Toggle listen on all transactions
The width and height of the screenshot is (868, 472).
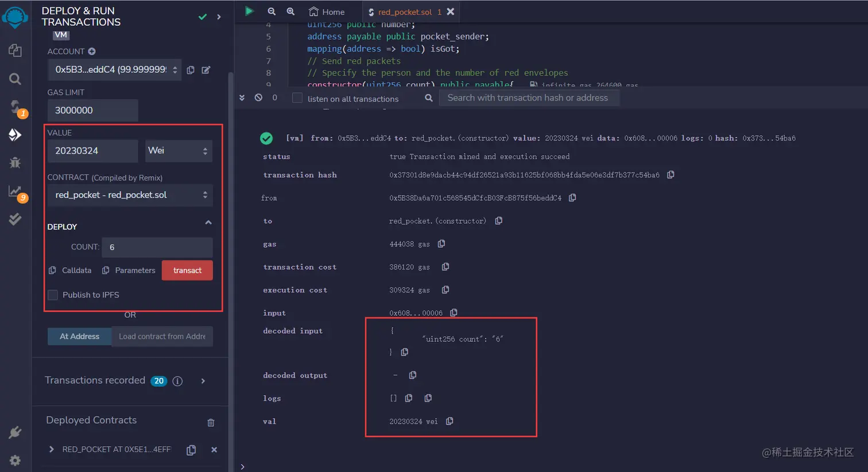(297, 98)
